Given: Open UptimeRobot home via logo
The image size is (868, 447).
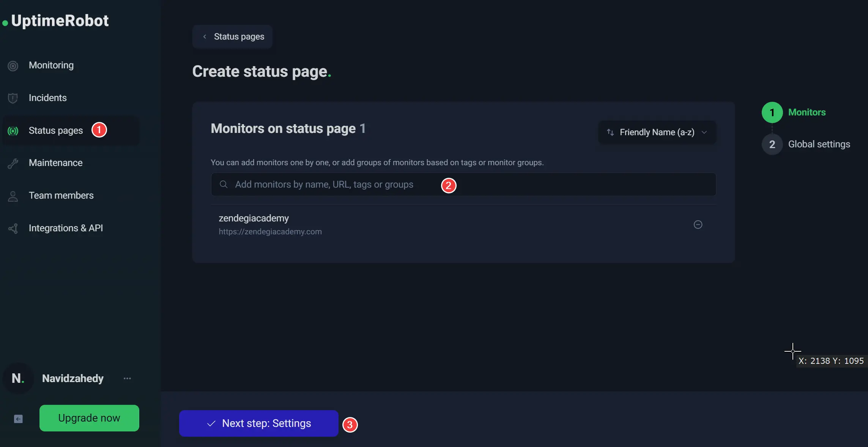Looking at the screenshot, I should (x=55, y=21).
